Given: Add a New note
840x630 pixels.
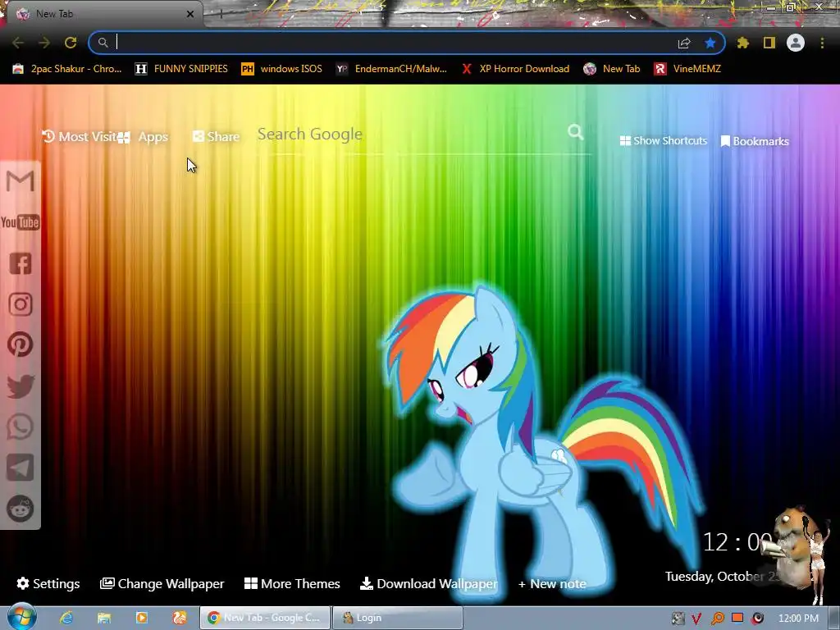Looking at the screenshot, I should [x=552, y=584].
